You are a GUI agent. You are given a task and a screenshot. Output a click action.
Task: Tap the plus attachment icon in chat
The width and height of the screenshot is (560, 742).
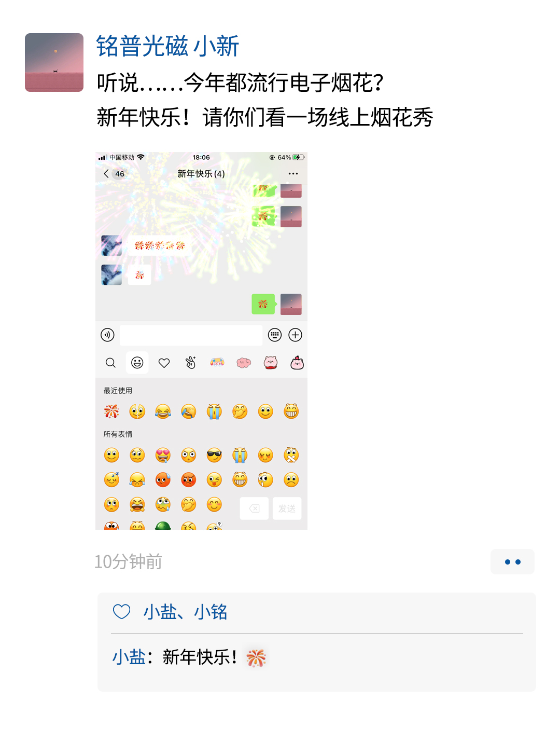click(x=296, y=335)
